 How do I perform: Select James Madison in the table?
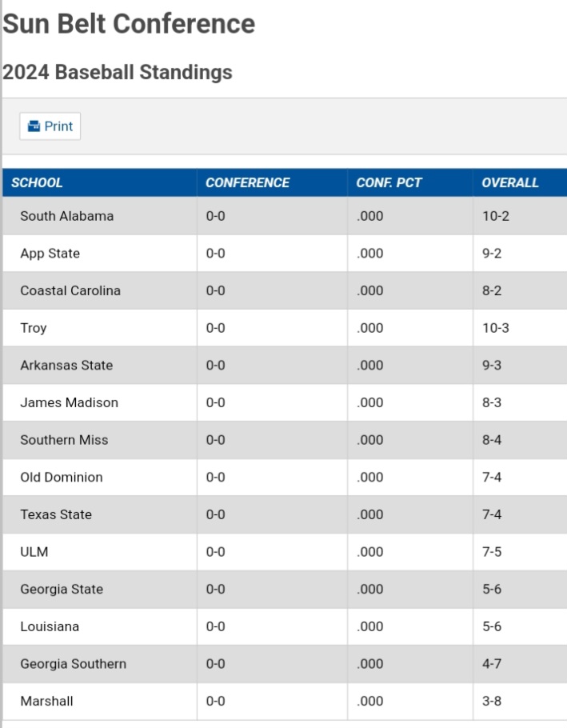point(69,402)
